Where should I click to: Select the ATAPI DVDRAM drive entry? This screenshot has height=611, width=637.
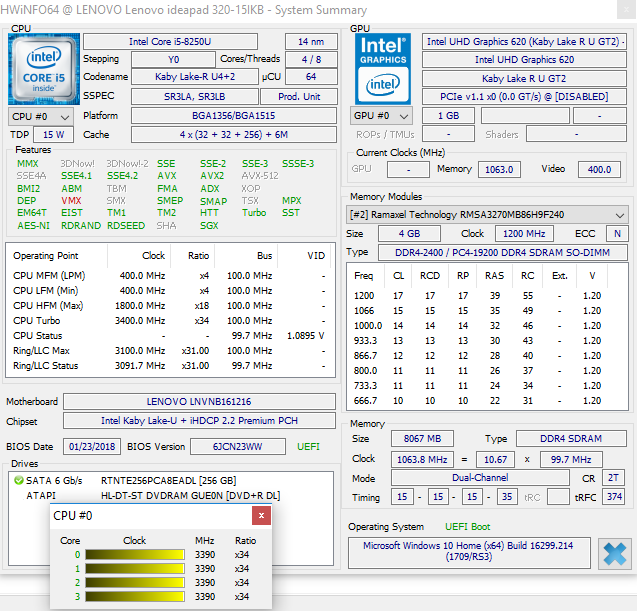[x=153, y=496]
